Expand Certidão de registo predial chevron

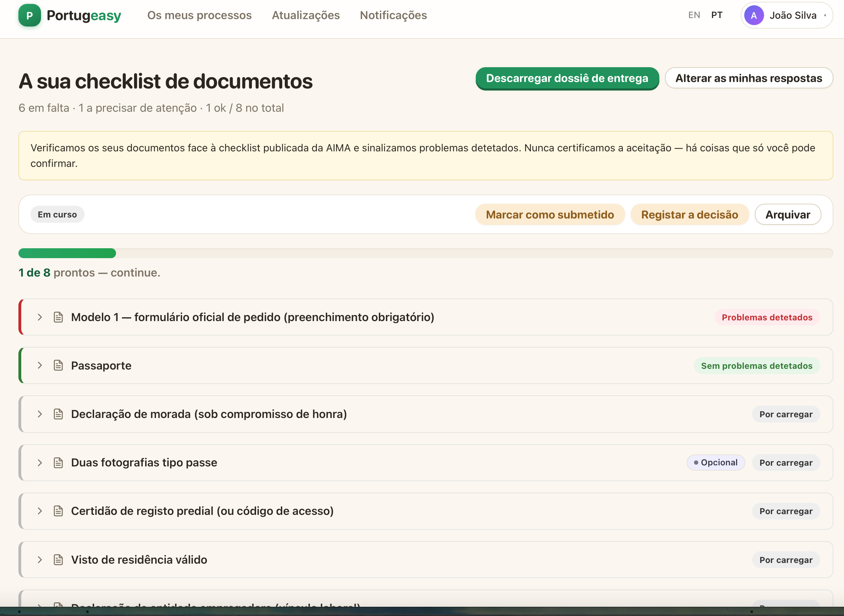pyautogui.click(x=40, y=511)
